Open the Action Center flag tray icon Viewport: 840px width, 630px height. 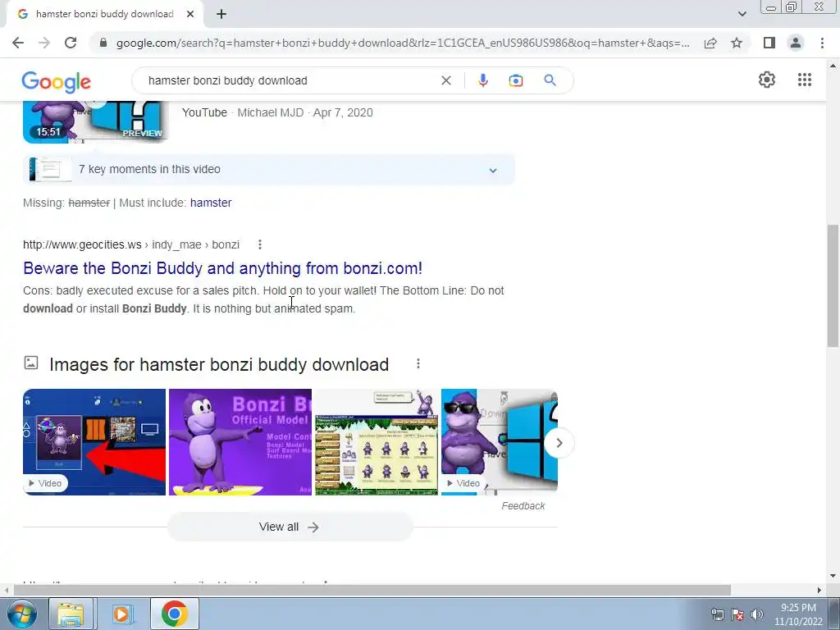(737, 614)
